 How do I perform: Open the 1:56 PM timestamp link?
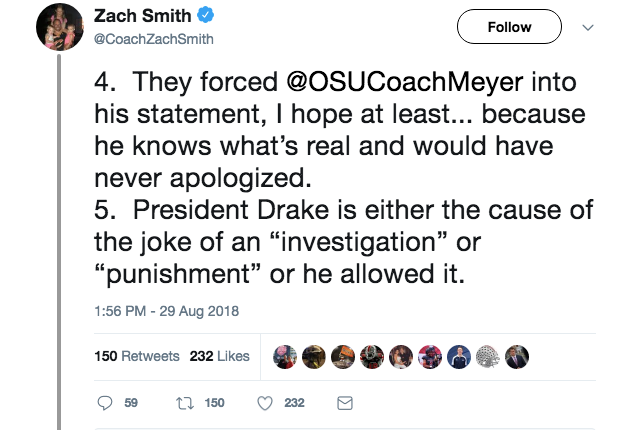coord(166,311)
